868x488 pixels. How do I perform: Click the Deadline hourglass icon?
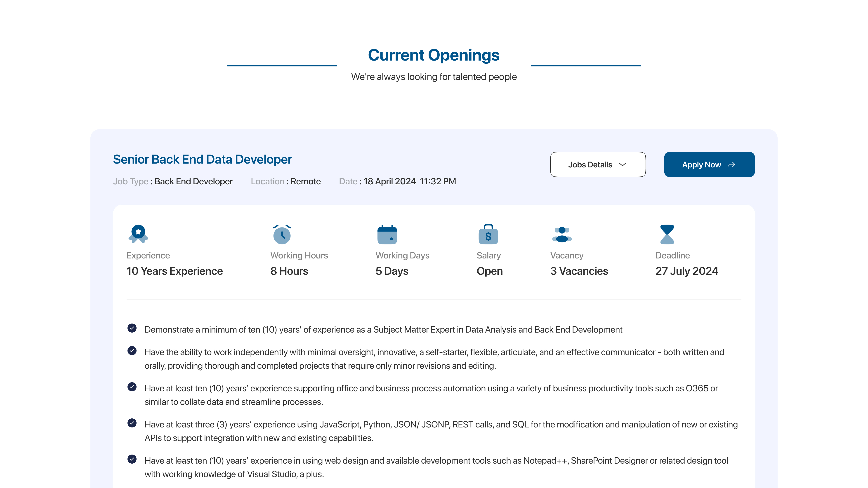pos(667,235)
